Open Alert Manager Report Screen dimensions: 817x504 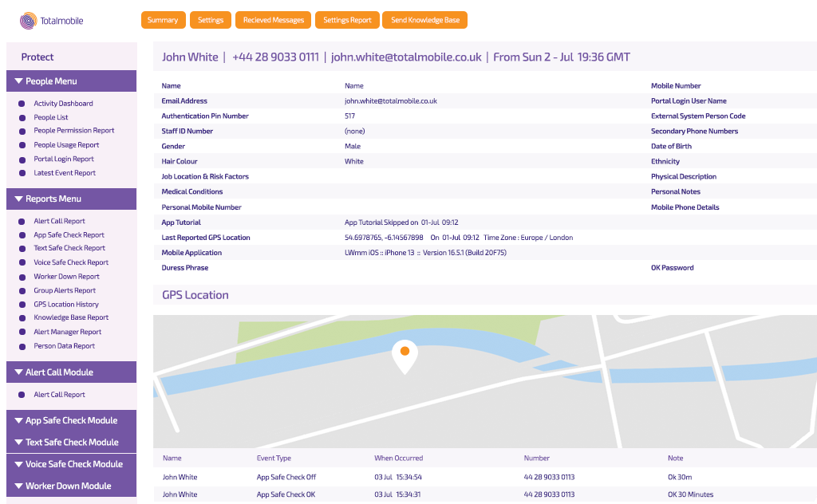click(x=68, y=333)
